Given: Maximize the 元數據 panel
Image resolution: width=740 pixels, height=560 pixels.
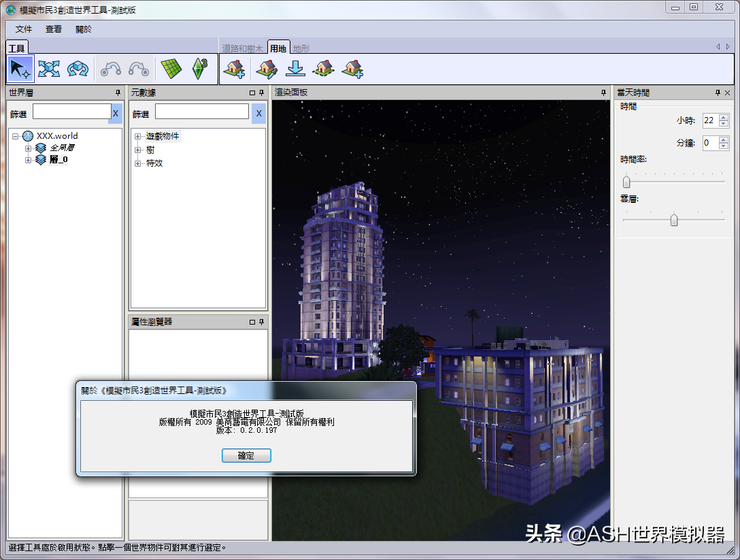Looking at the screenshot, I should pyautogui.click(x=252, y=93).
